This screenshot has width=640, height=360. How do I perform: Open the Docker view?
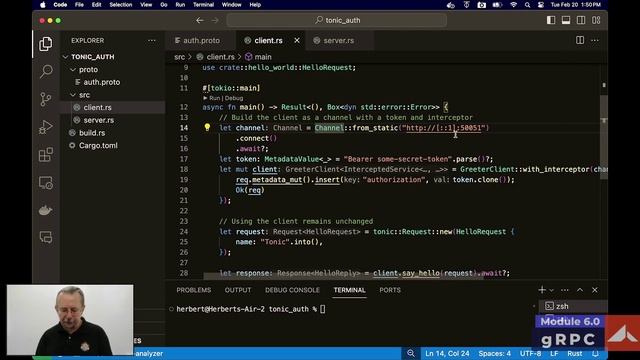coord(46,210)
